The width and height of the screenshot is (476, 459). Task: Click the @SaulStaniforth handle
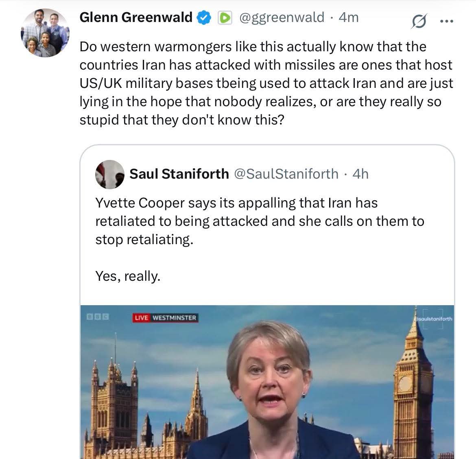coord(286,174)
